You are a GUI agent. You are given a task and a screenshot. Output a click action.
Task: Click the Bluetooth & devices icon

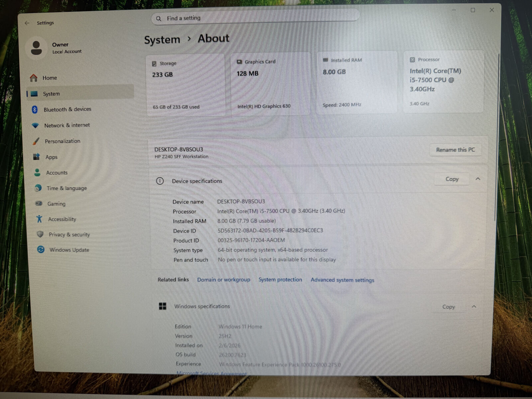pyautogui.click(x=35, y=109)
